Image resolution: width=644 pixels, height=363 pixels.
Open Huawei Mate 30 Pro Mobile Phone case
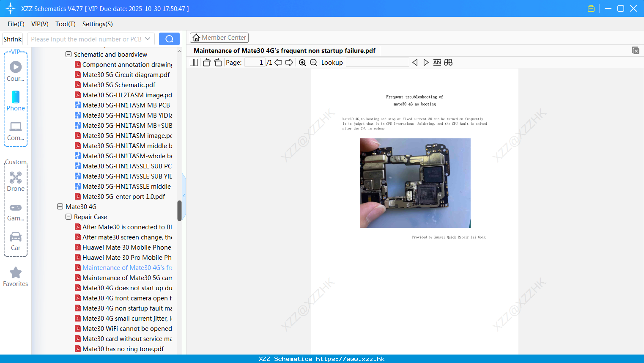pyautogui.click(x=123, y=257)
